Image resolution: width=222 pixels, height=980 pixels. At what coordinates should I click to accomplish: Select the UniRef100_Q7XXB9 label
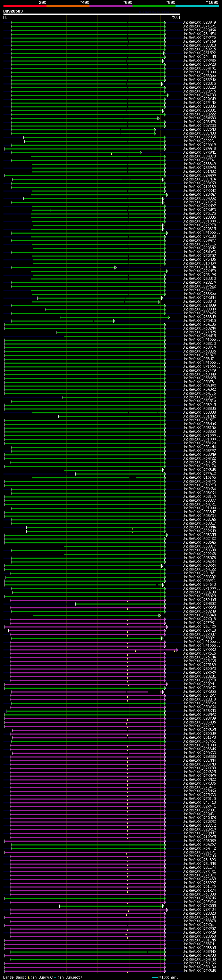[199, 768]
